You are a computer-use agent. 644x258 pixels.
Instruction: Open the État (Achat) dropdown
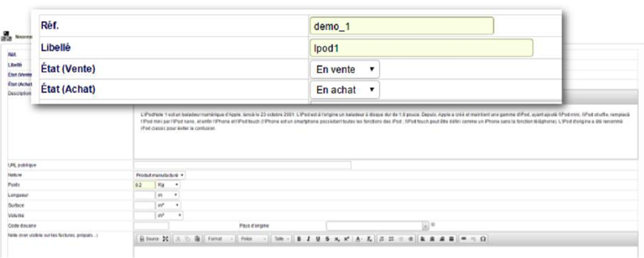345,90
